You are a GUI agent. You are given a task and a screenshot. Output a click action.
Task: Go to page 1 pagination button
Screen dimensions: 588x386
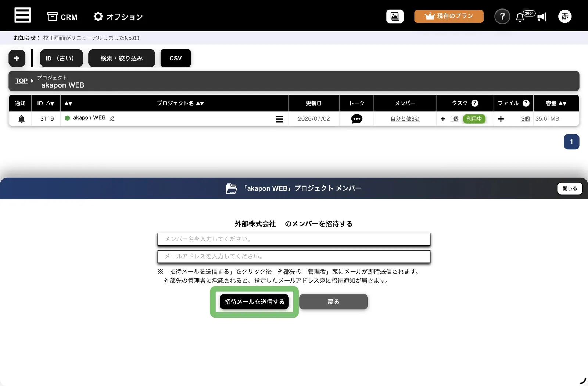point(571,142)
